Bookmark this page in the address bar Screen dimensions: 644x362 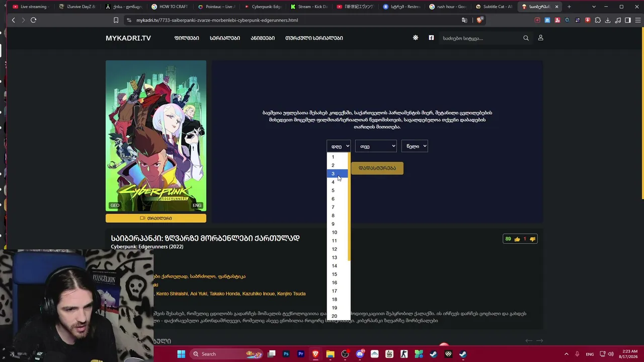point(116,20)
